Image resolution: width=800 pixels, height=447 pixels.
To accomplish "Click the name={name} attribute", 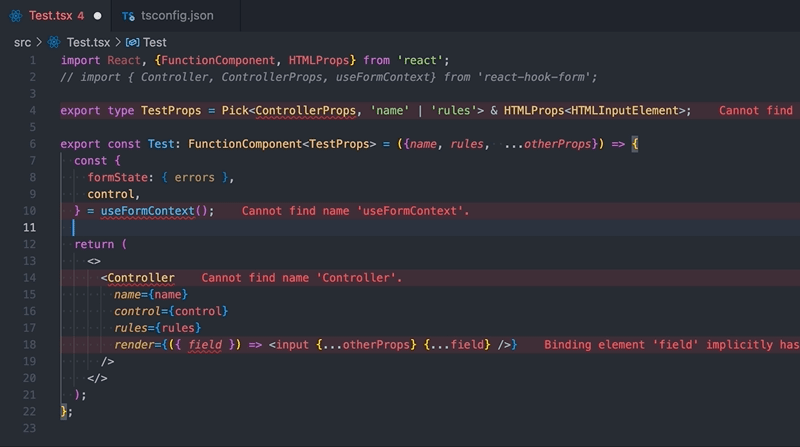I will click(151, 294).
